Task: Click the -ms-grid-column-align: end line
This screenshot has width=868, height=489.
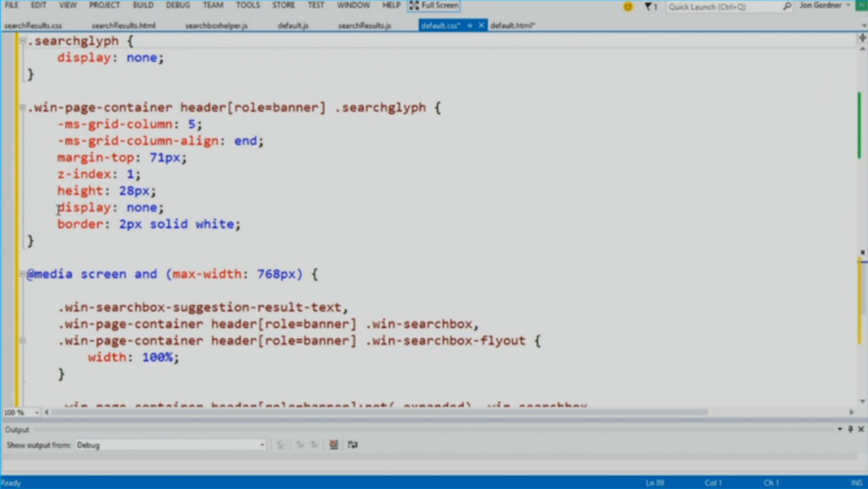Action: [x=160, y=141]
